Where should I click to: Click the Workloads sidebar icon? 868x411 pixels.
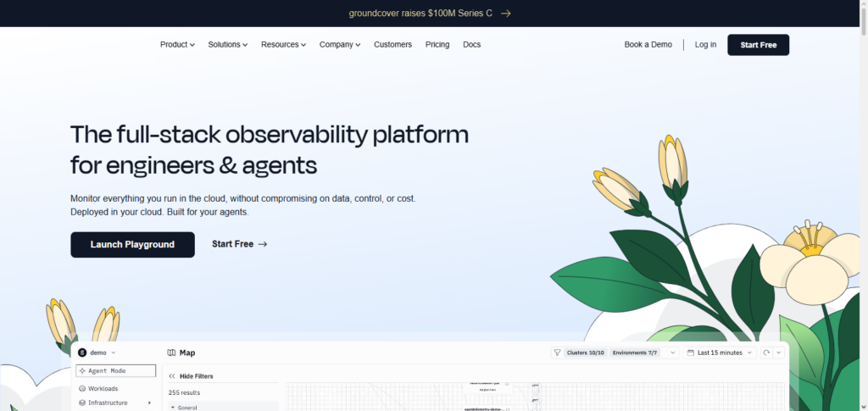coord(82,388)
